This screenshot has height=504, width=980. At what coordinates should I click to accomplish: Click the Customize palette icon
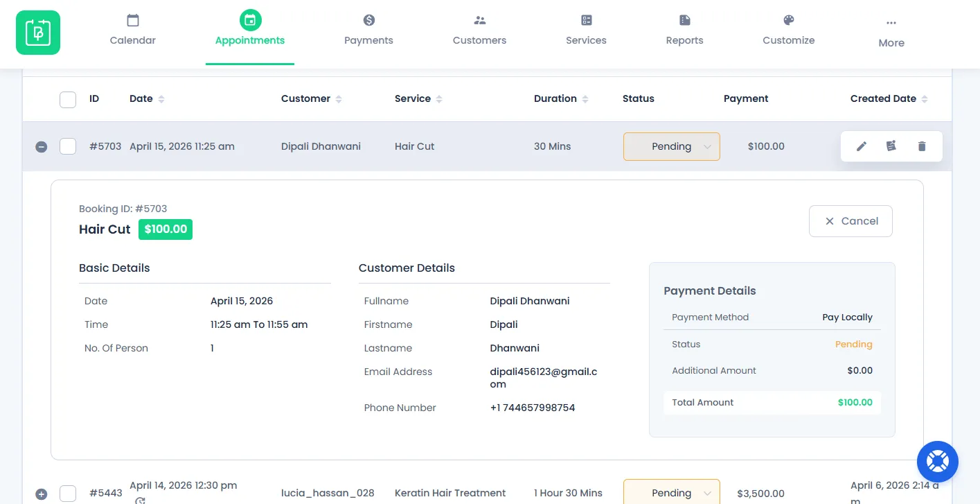point(789,20)
